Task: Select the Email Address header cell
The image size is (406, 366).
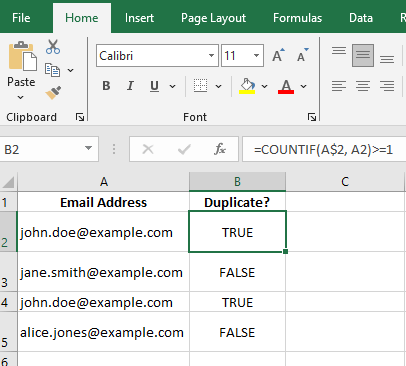Action: [103, 202]
